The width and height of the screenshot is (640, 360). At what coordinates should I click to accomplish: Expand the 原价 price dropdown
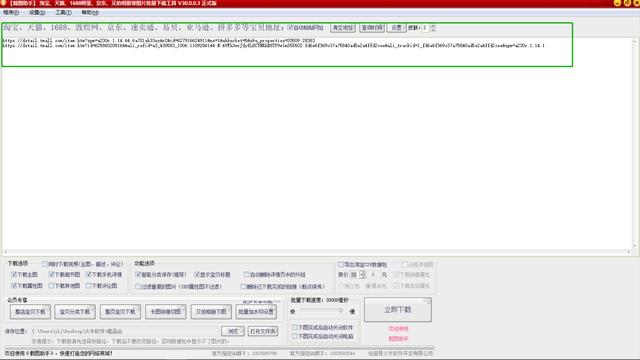click(x=362, y=275)
